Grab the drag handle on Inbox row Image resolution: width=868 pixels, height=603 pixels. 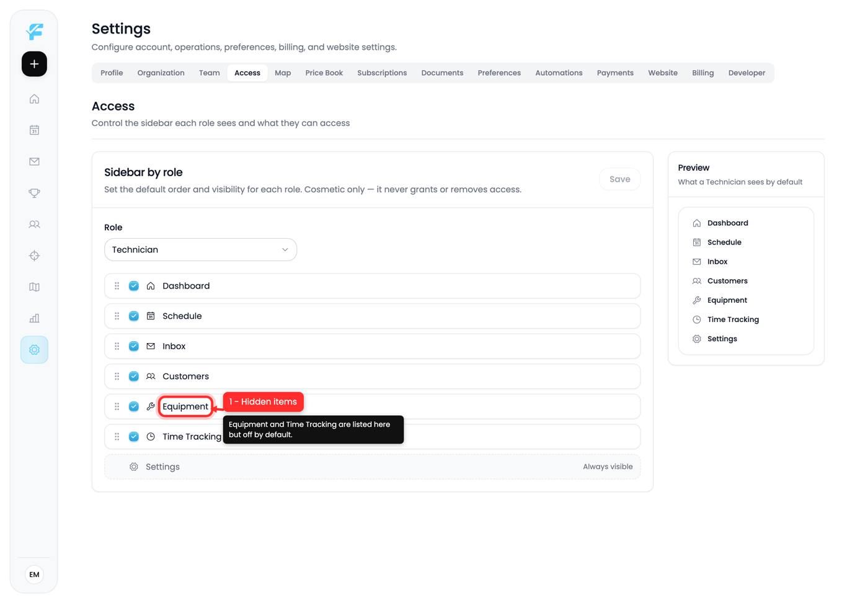[x=117, y=346]
